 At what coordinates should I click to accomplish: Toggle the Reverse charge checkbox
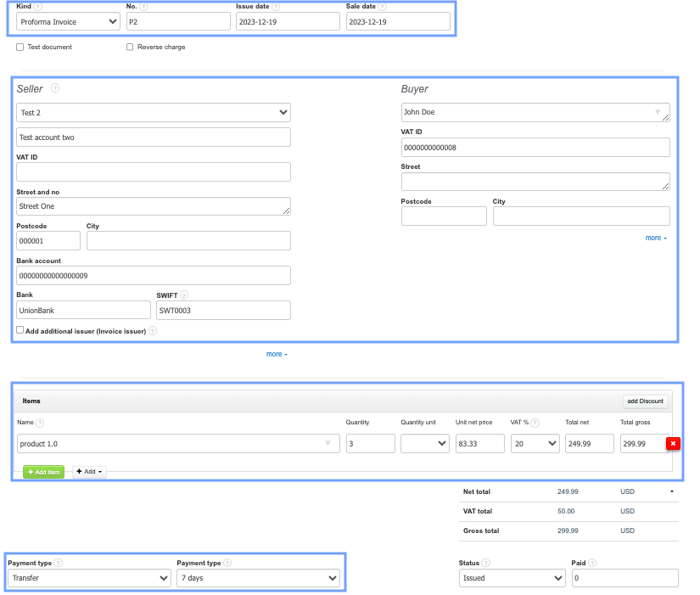130,48
